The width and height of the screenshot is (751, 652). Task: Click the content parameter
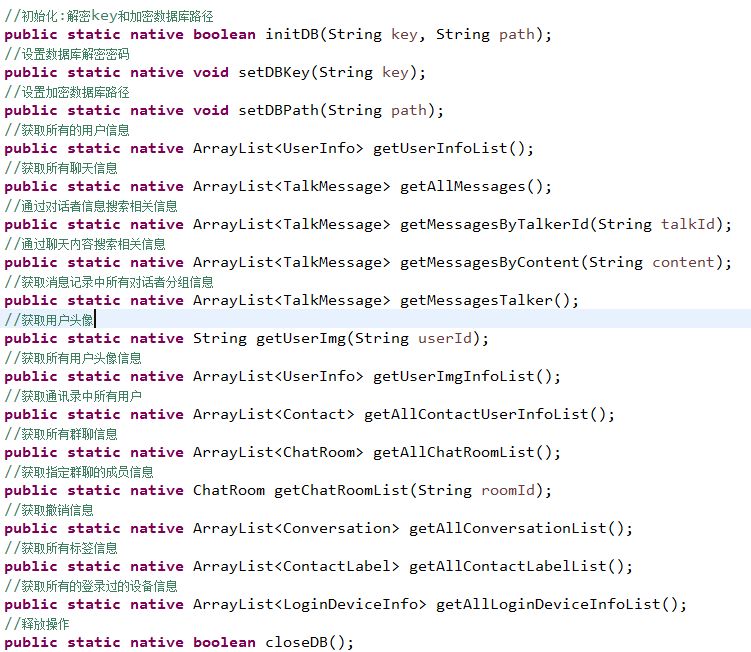tap(683, 263)
